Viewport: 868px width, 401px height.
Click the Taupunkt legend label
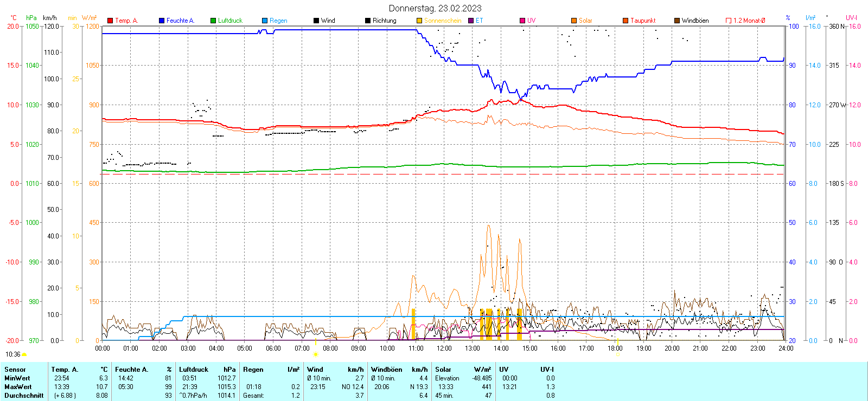[643, 21]
